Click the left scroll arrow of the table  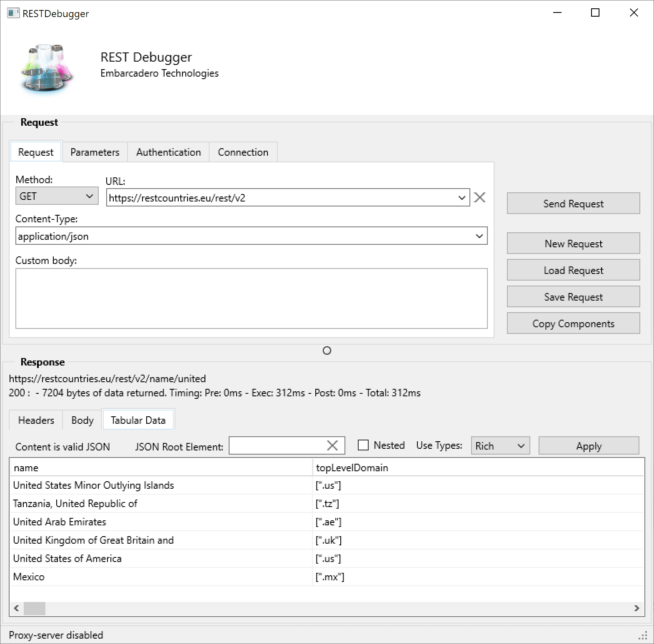coord(17,608)
